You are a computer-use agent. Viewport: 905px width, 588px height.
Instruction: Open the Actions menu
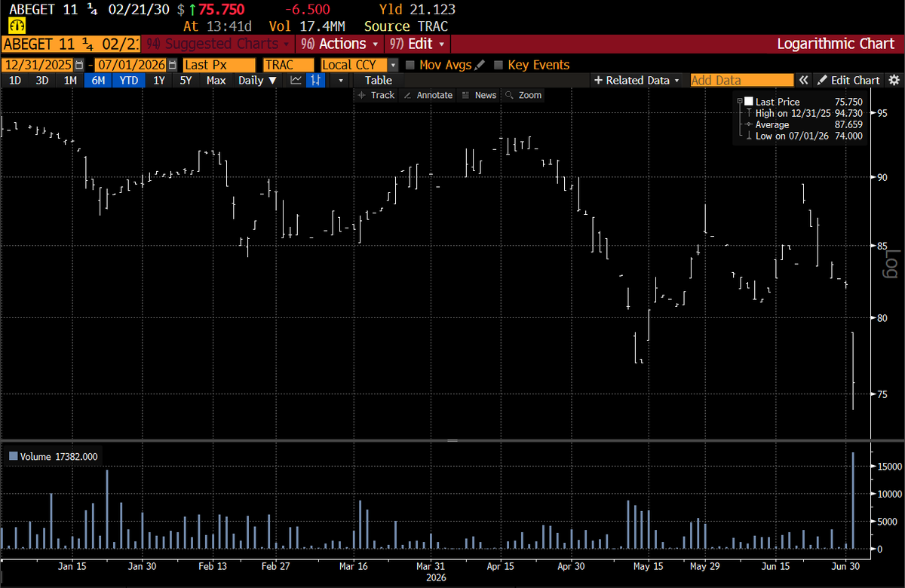(339, 44)
